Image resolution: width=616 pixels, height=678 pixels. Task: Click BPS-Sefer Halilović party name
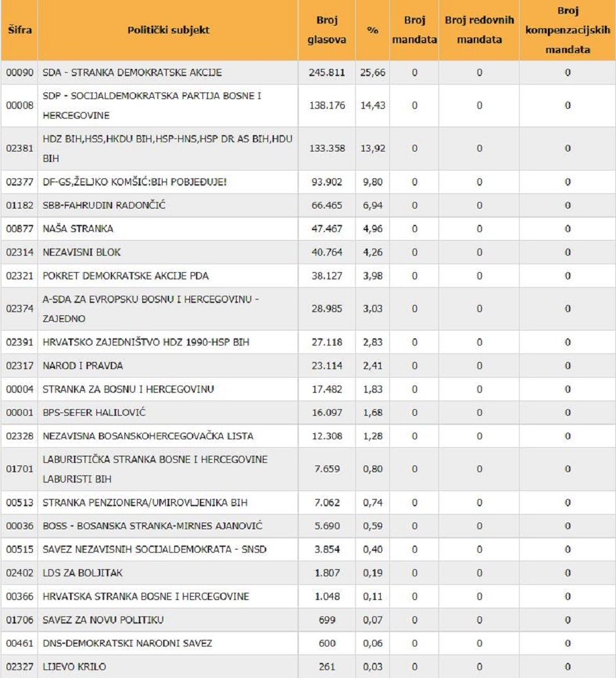(x=94, y=412)
